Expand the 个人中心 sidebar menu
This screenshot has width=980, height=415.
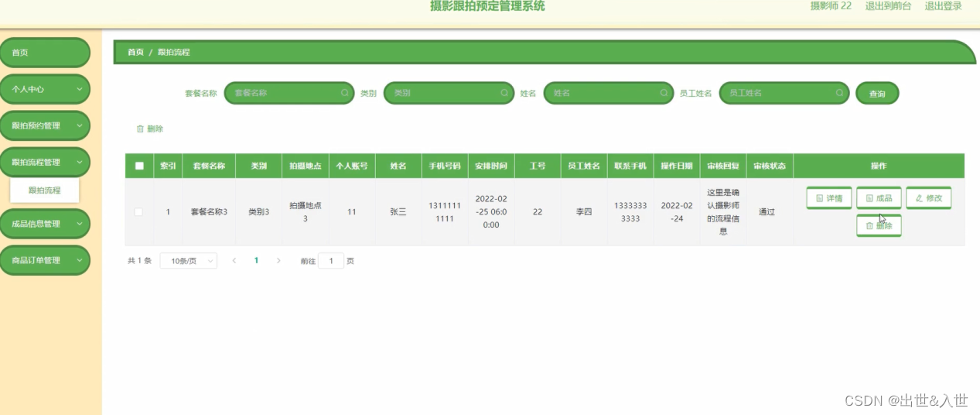(45, 89)
